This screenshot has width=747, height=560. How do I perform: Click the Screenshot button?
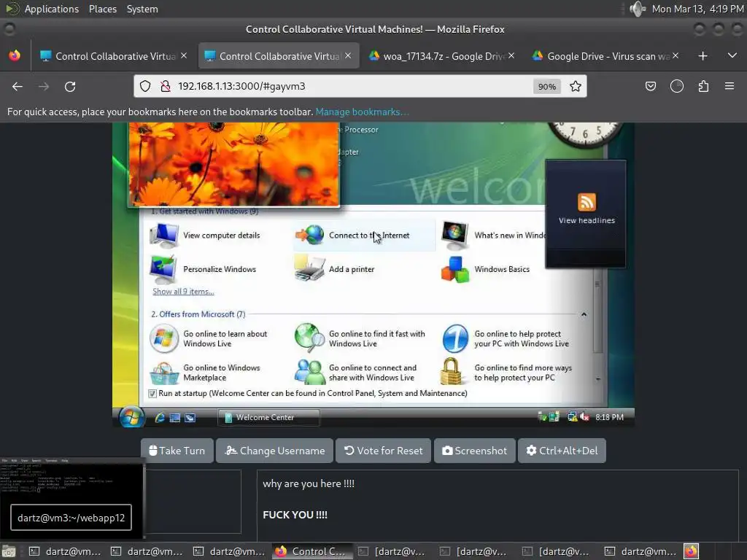474,451
